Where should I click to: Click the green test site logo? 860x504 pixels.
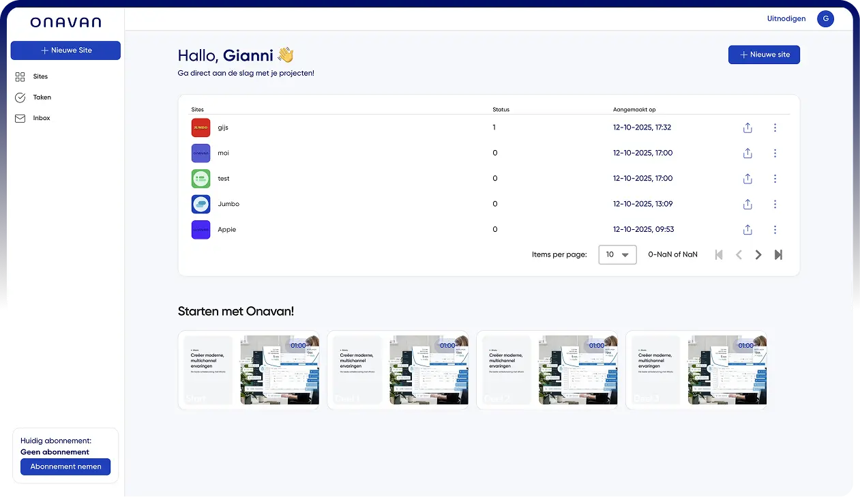[201, 179]
